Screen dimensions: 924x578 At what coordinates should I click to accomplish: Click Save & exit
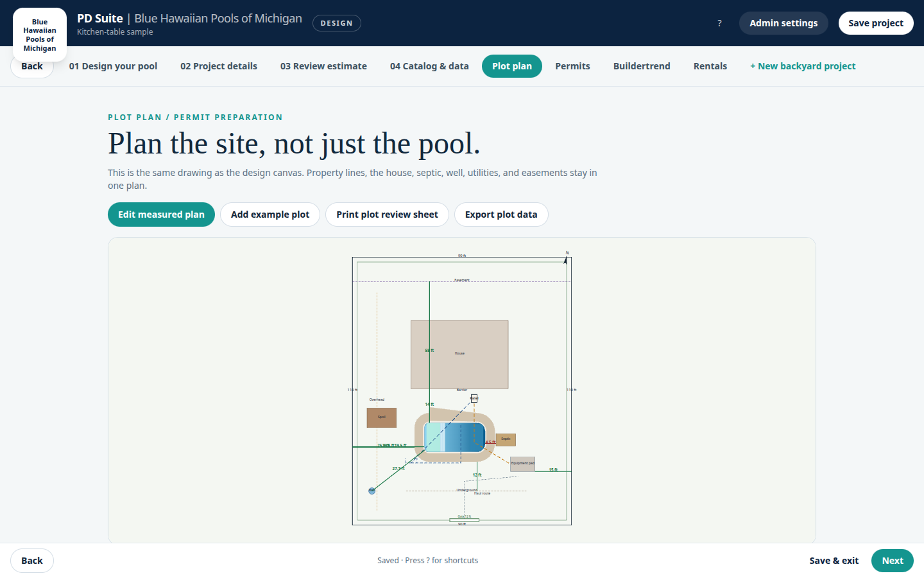[834, 561]
